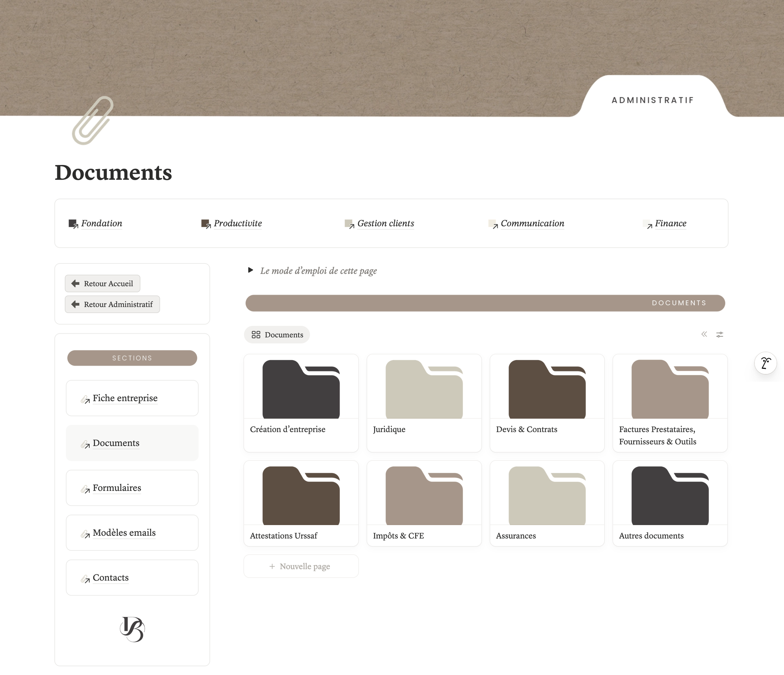Viewport: 784px width, 675px height.
Task: Click the arrow icon on Retour Accueil
Action: coord(75,284)
